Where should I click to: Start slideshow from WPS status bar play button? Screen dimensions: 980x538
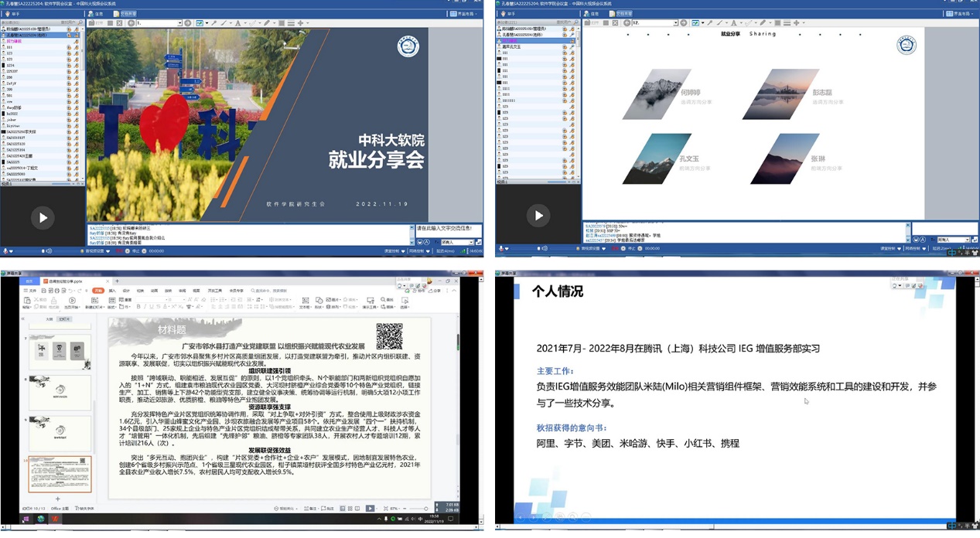pyautogui.click(x=370, y=509)
